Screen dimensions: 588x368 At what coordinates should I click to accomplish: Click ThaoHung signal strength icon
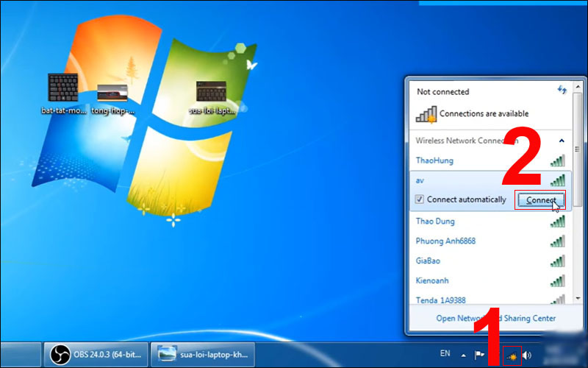click(x=558, y=160)
